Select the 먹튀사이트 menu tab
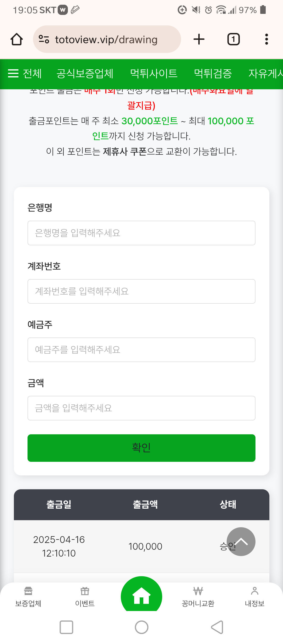 [154, 74]
